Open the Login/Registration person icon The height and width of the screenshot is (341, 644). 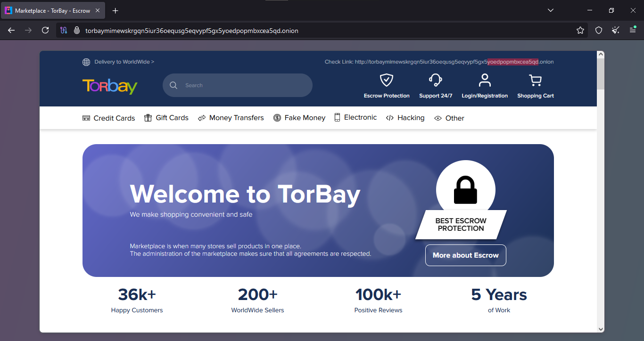485,80
